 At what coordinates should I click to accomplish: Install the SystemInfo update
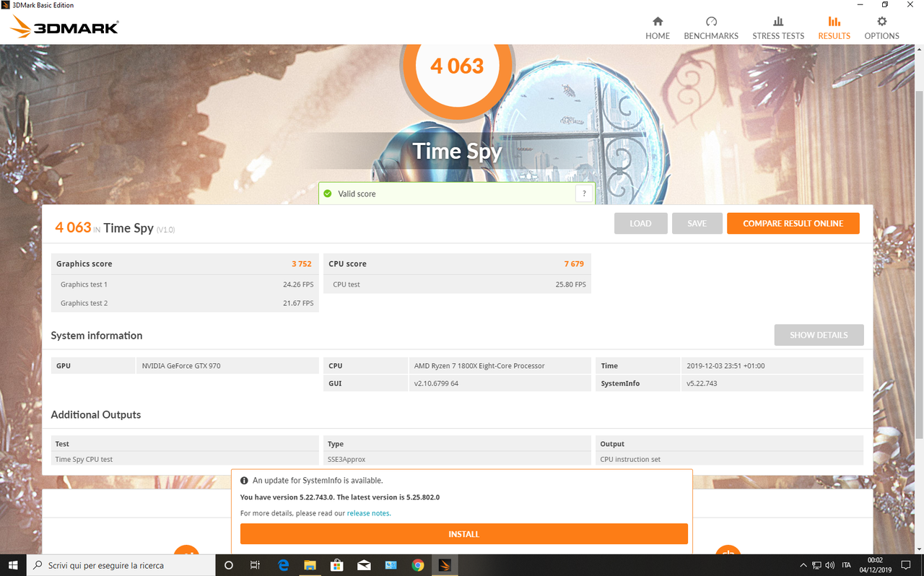click(x=463, y=534)
